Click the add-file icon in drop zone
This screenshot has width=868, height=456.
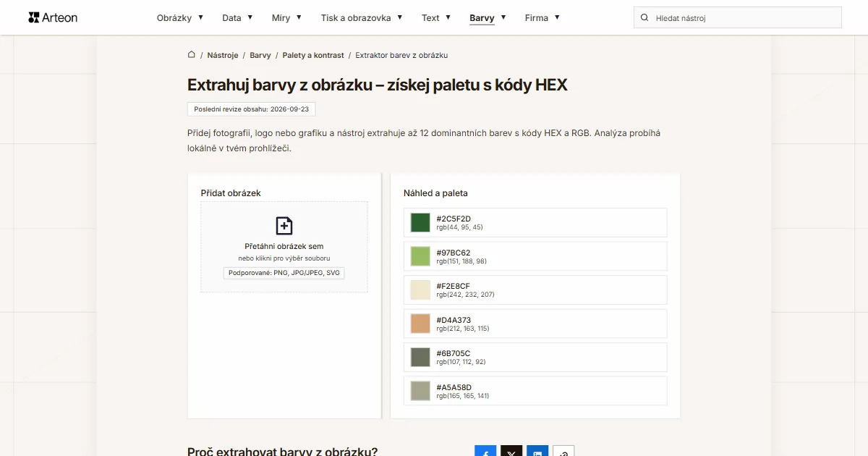click(284, 226)
